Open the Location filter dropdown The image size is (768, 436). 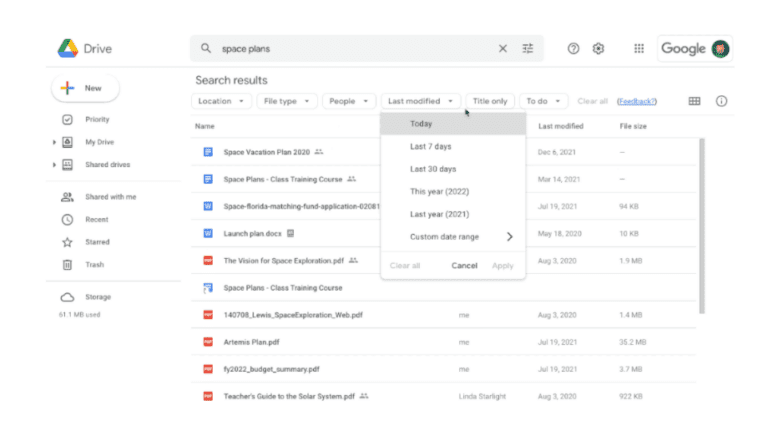click(x=221, y=101)
